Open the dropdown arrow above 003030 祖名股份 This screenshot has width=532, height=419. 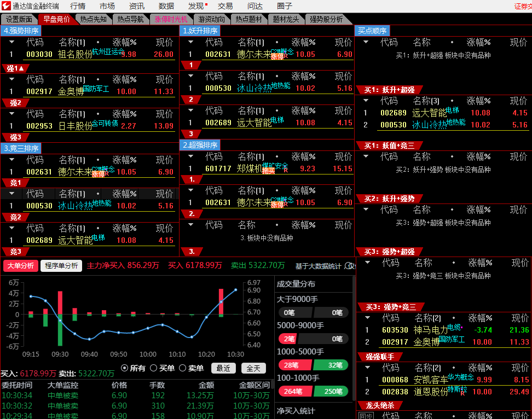click(11, 42)
